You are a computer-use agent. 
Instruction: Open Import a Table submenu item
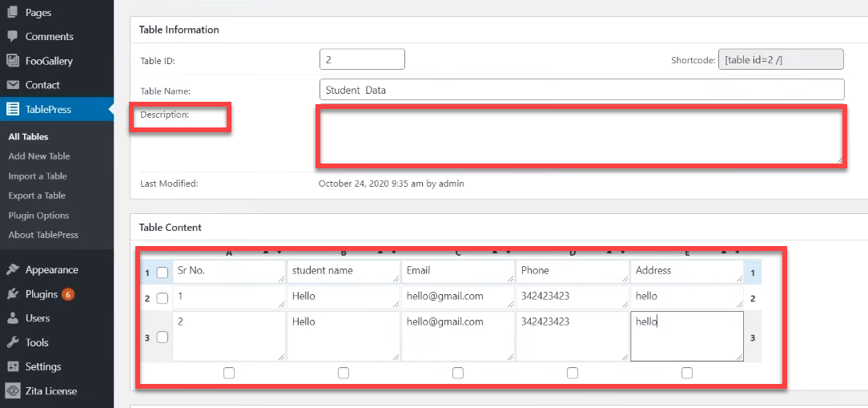[x=38, y=176]
